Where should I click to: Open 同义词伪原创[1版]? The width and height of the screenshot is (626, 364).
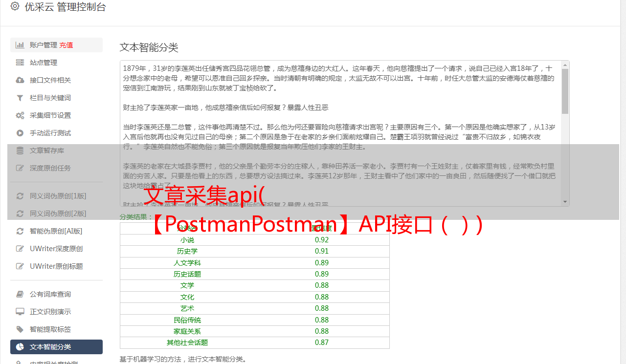pos(56,196)
